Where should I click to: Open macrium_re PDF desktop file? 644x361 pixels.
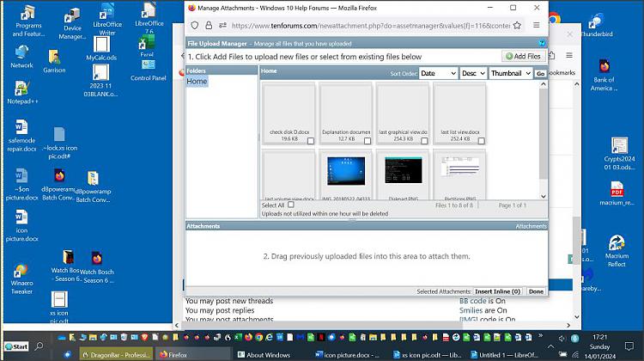coord(617,193)
